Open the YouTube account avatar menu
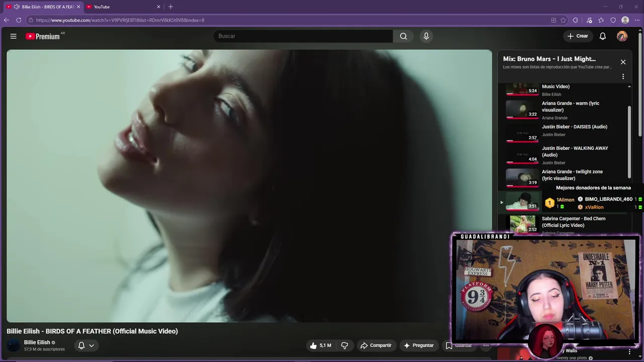 622,36
